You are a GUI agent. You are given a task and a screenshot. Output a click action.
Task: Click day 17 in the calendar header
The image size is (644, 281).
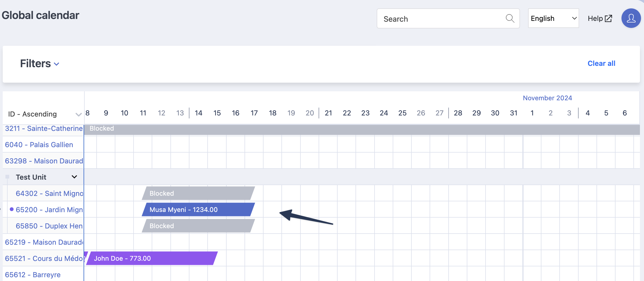click(x=254, y=113)
